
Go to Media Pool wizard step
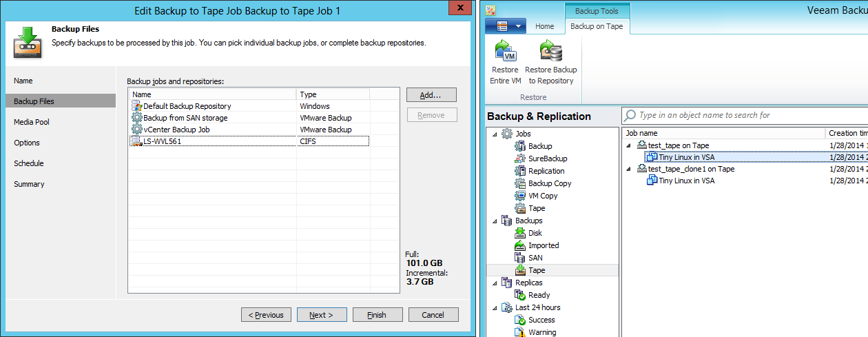point(32,122)
